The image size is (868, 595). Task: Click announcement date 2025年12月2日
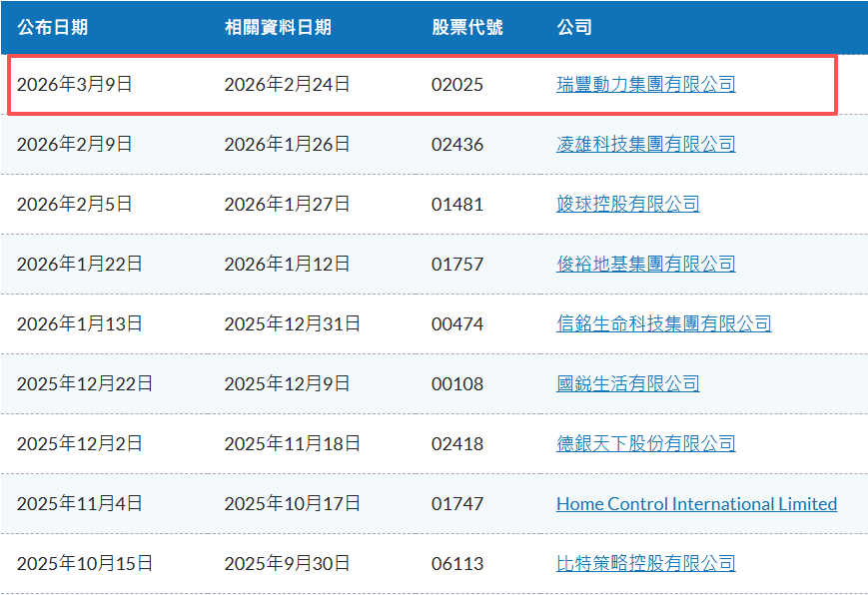coord(79,443)
